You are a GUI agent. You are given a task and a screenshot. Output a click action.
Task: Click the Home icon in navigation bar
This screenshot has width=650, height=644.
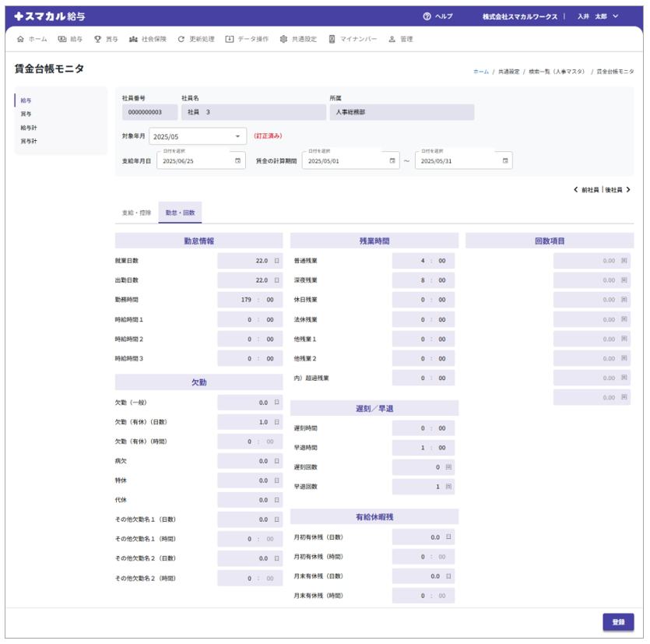pos(20,39)
